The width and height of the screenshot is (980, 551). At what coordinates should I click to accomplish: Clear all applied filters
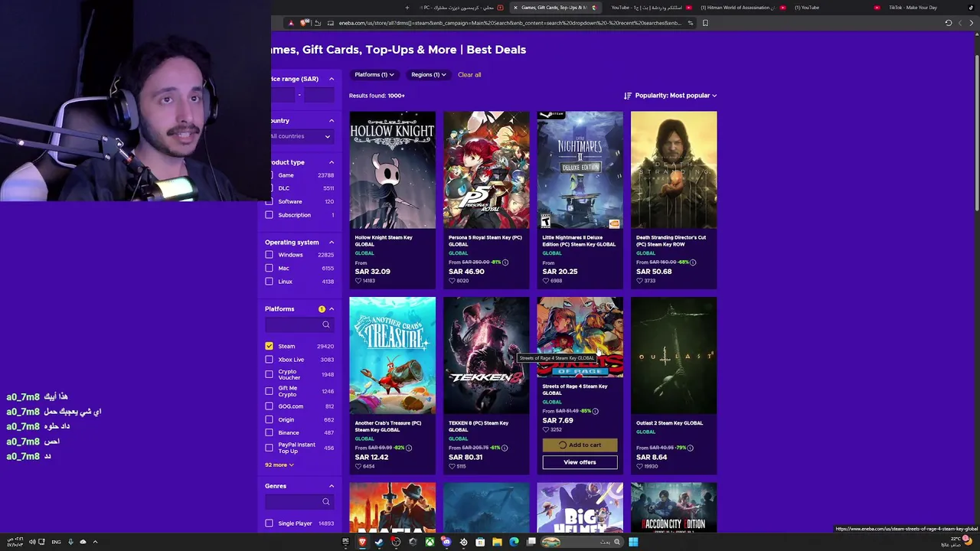469,75
